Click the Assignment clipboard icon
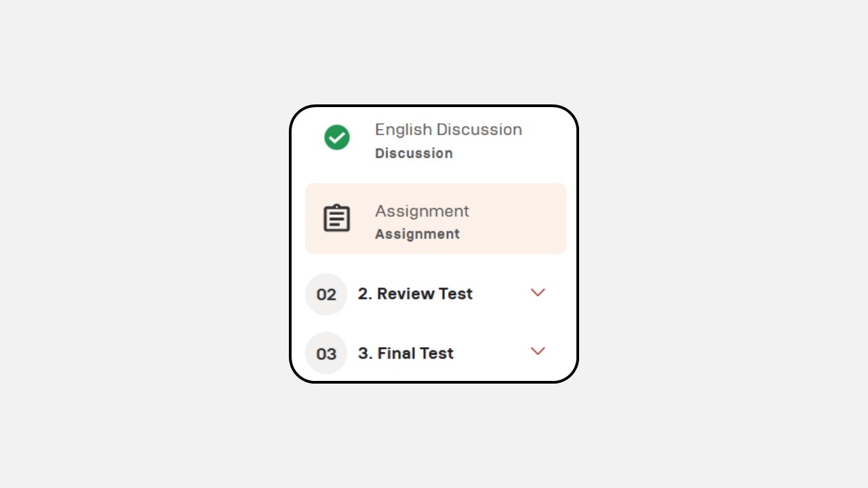 point(337,218)
